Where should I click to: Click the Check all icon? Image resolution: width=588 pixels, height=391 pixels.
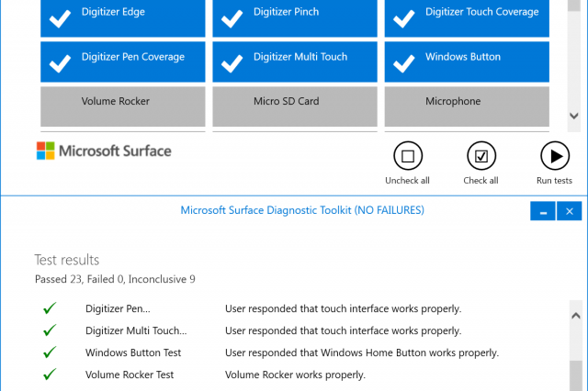pos(481,156)
